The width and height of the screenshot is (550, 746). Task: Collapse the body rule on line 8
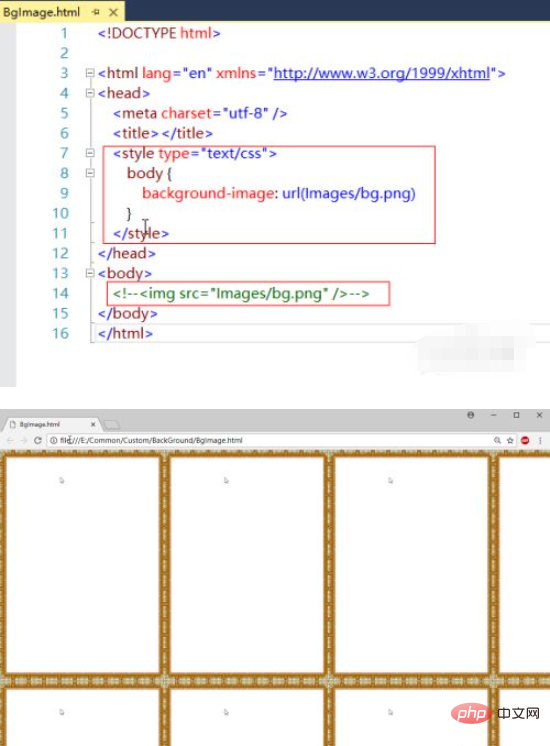(89, 173)
